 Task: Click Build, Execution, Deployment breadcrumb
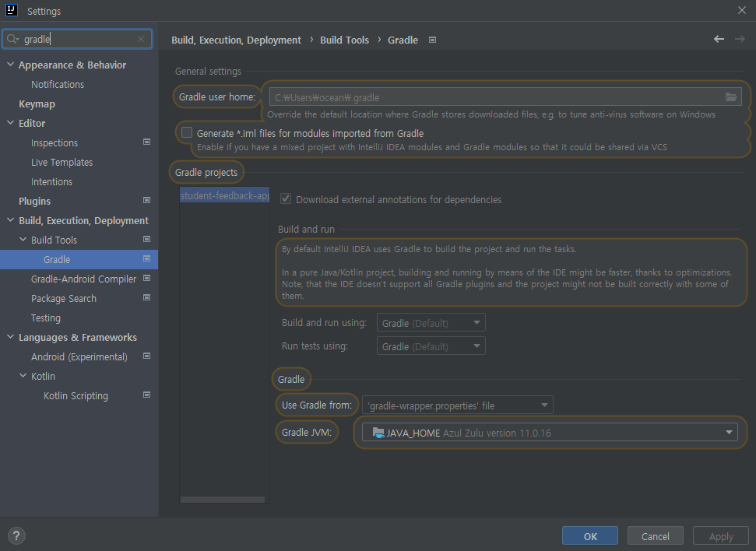point(236,40)
